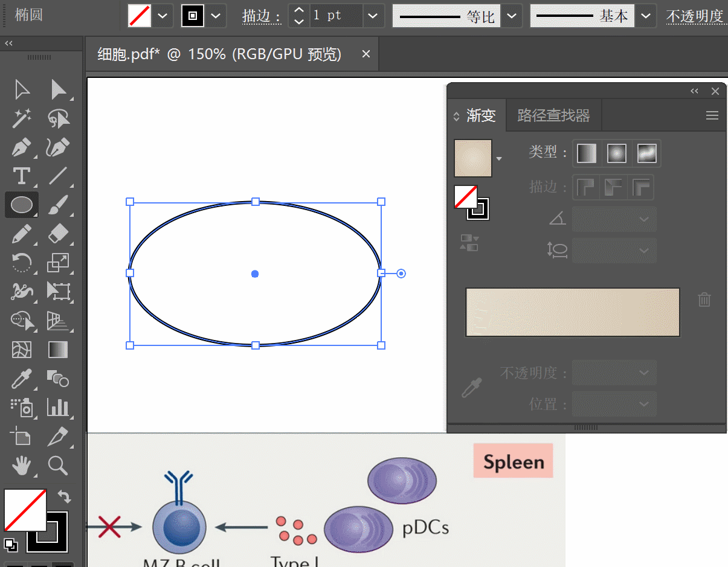Click the reverse gradient button

[x=469, y=243]
